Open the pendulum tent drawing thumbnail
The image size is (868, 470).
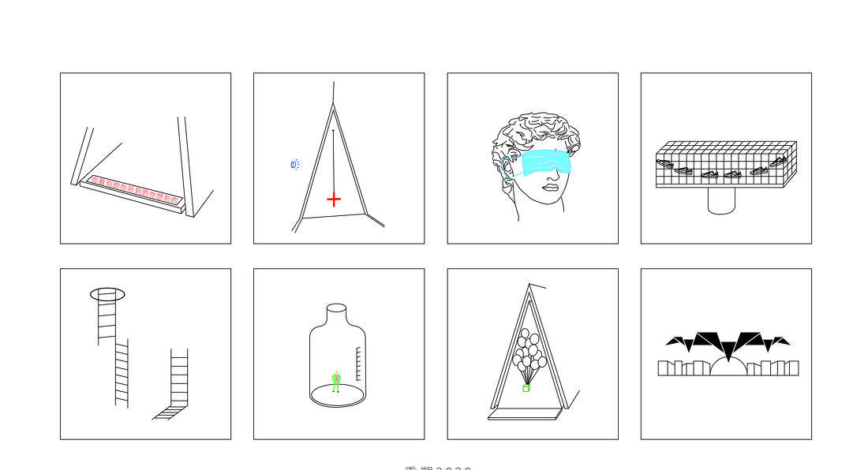tap(339, 159)
